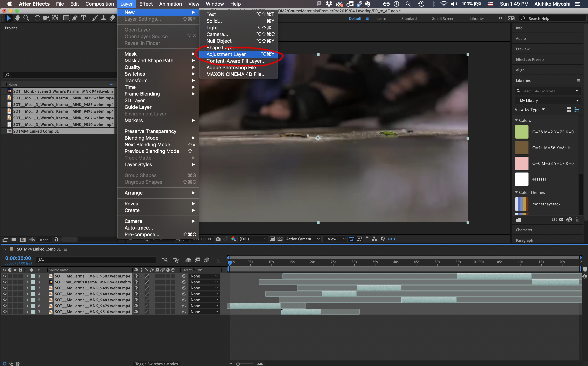Select the Zoom tool magnifier
This screenshot has width=588, height=366.
(26, 18)
